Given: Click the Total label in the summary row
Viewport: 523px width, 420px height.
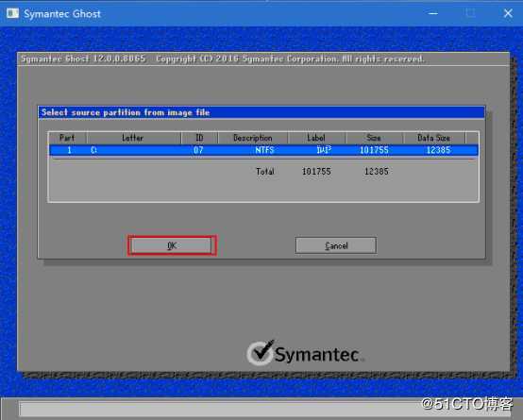Looking at the screenshot, I should (265, 172).
